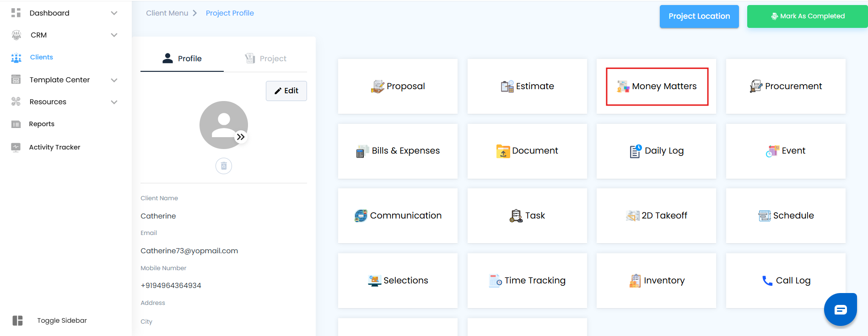The image size is (868, 336).
Task: Select the Profile tab
Action: 182,59
